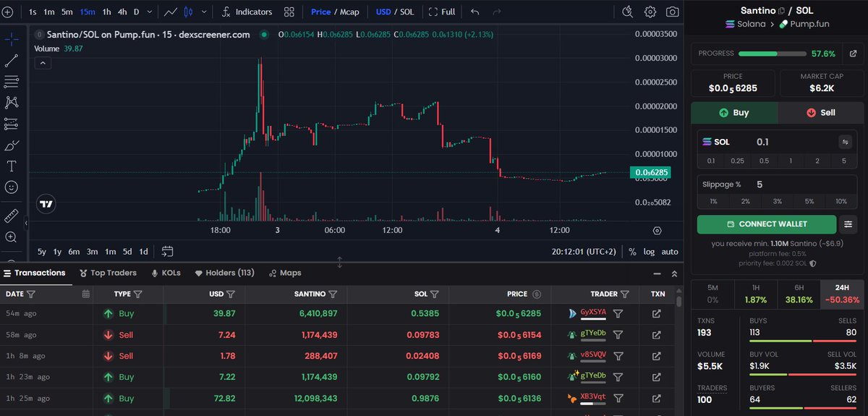
Task: Open the quick search icon
Action: point(628,12)
